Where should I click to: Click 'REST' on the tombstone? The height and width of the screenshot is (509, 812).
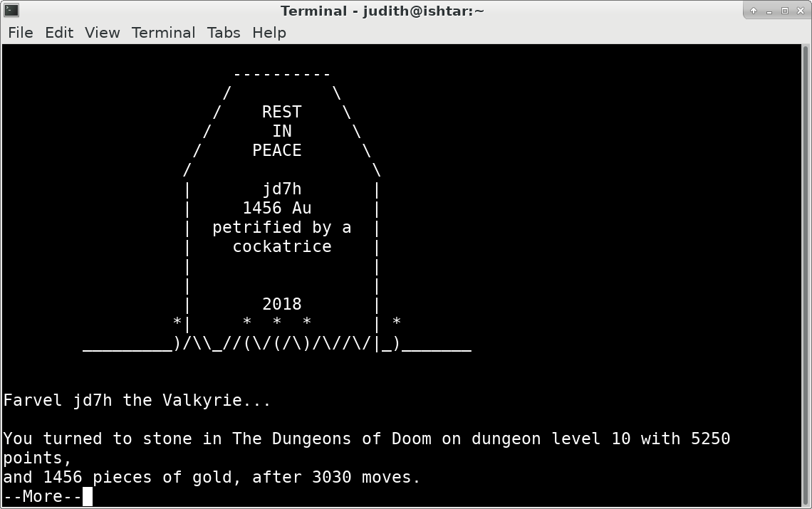[x=281, y=112]
